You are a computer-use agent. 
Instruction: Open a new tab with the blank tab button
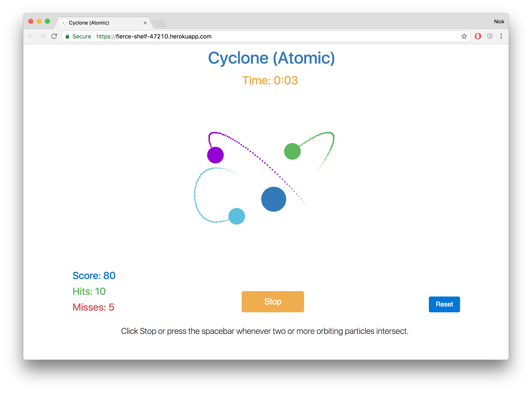159,23
